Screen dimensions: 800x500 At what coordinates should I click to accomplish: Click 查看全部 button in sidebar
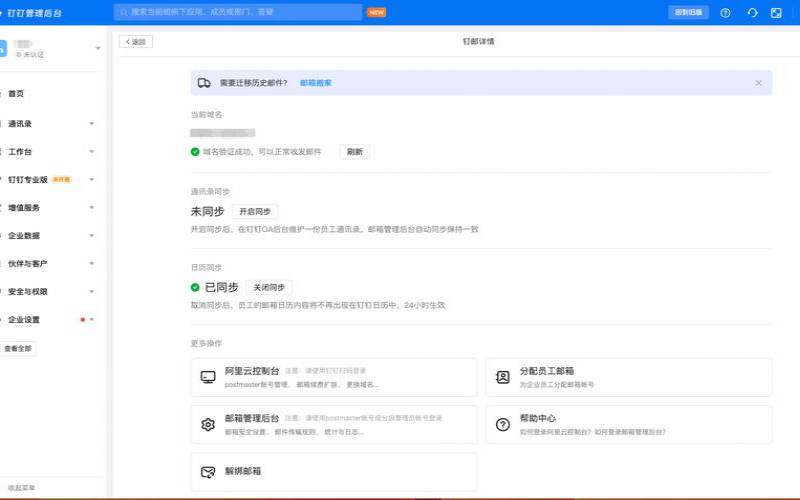click(18, 348)
